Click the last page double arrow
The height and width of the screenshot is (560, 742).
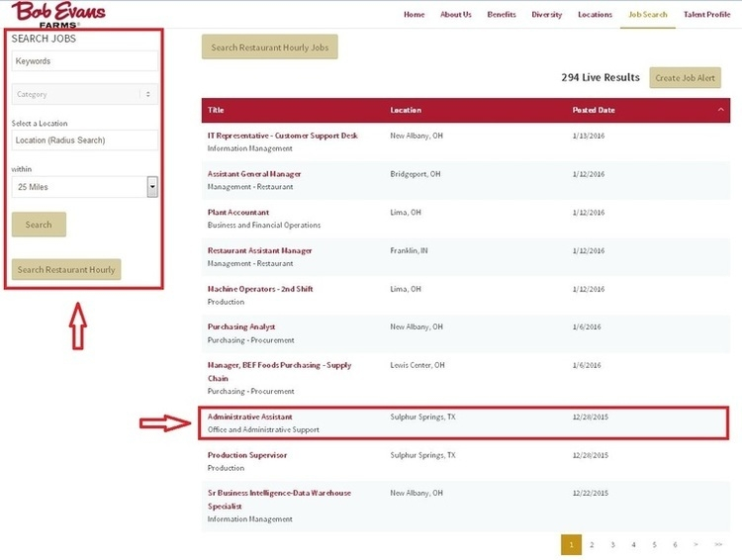click(718, 545)
